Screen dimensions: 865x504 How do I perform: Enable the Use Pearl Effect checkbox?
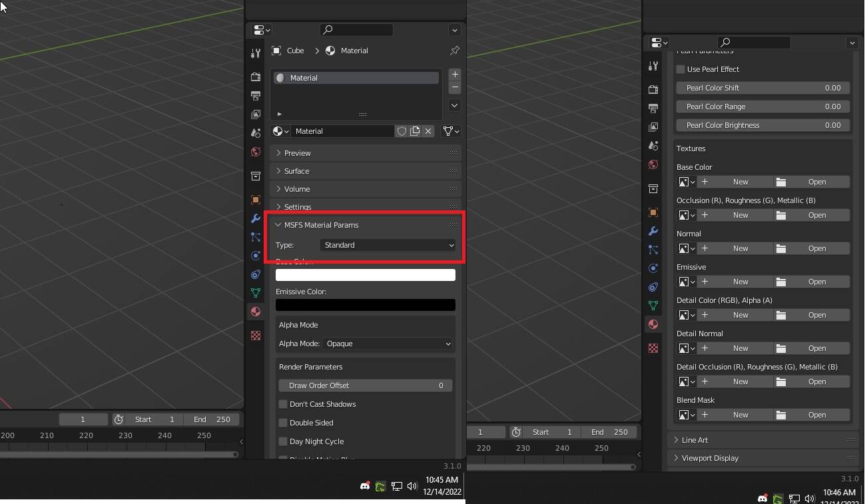[x=681, y=69]
